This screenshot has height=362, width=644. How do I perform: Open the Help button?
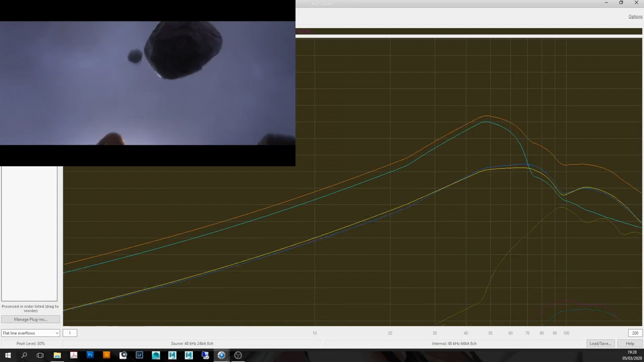(x=630, y=343)
